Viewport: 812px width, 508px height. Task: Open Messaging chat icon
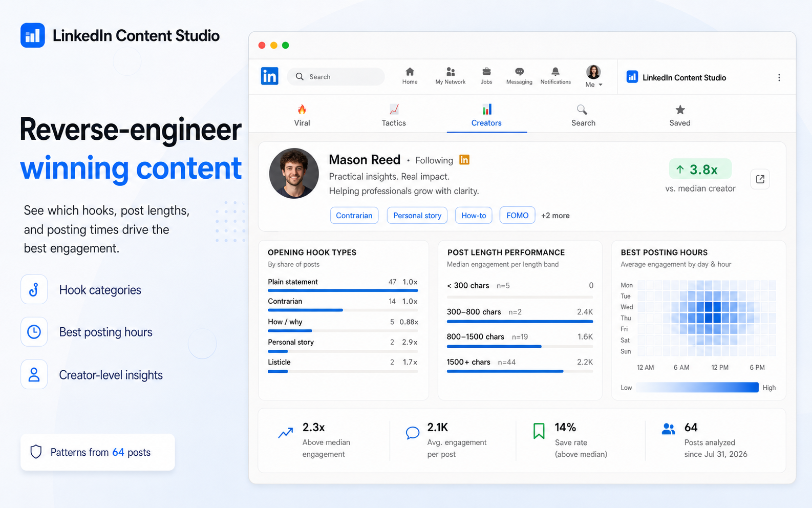tap(519, 72)
